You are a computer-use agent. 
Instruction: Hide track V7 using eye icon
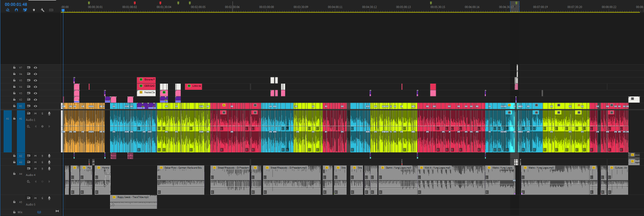click(35, 68)
